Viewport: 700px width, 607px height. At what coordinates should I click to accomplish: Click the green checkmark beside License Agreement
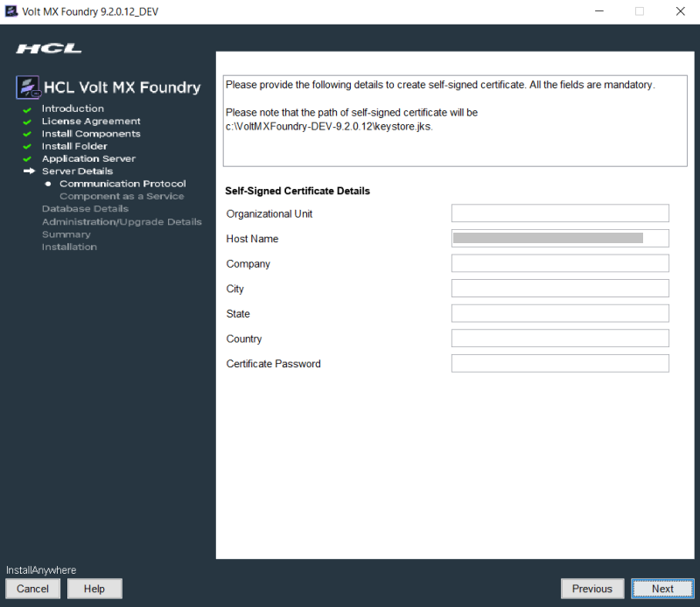[x=27, y=122]
